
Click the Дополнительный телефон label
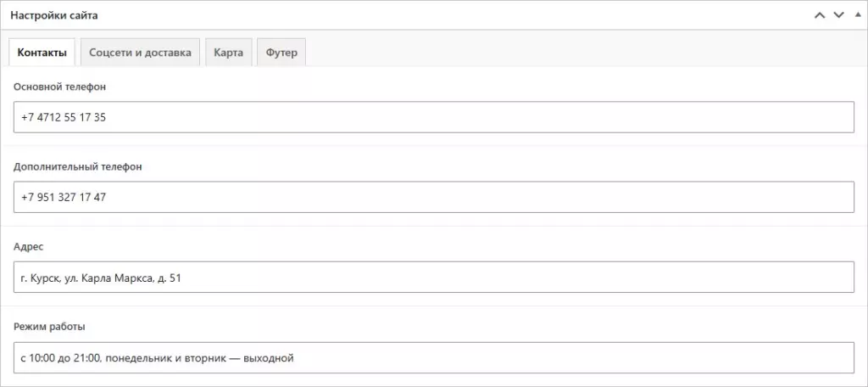tap(77, 166)
